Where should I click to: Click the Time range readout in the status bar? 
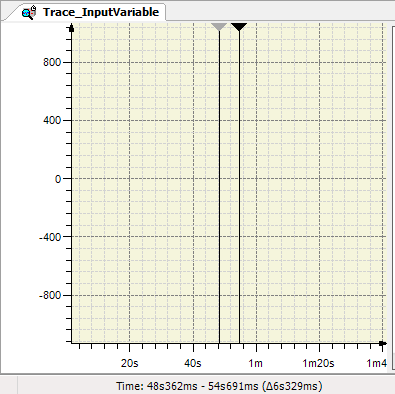click(x=219, y=386)
